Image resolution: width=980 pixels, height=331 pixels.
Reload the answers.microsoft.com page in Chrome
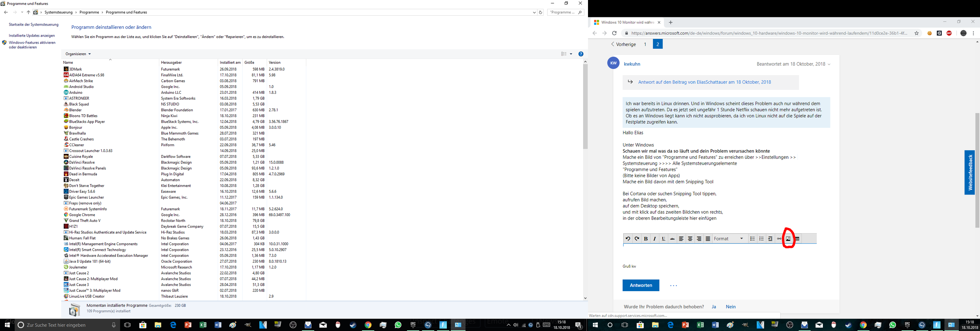614,33
